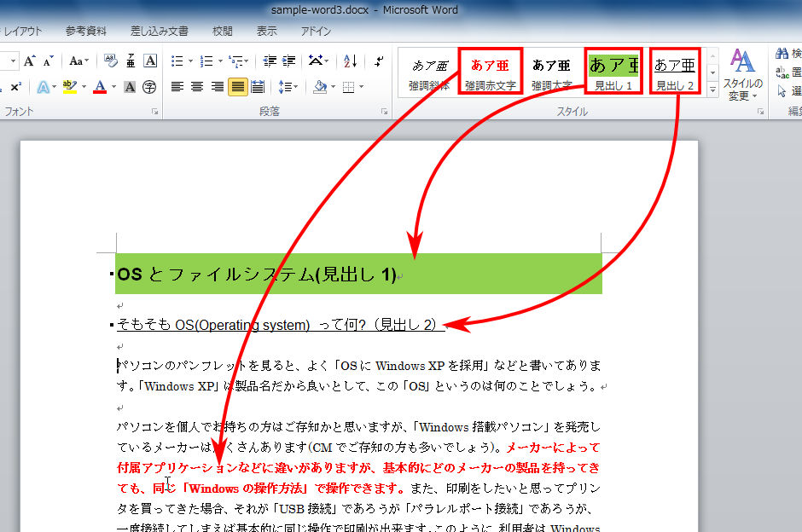802x532 pixels.
Task: Open the Styles pane launcher
Action: [x=760, y=112]
